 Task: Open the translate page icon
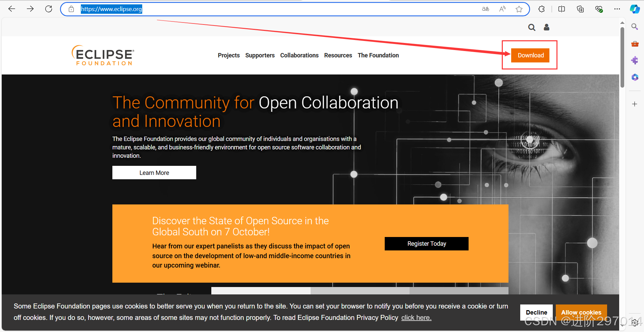coord(485,9)
